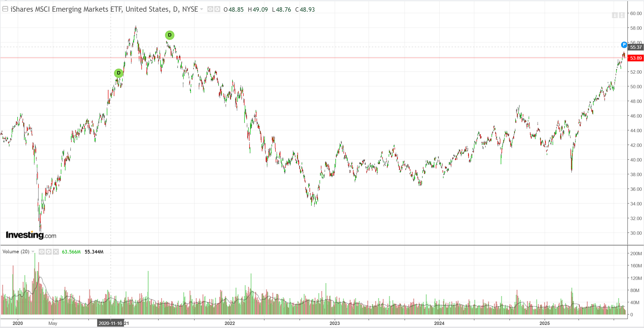The image size is (644, 328).
Task: Open Volume indicator settings gear
Action: [49, 252]
